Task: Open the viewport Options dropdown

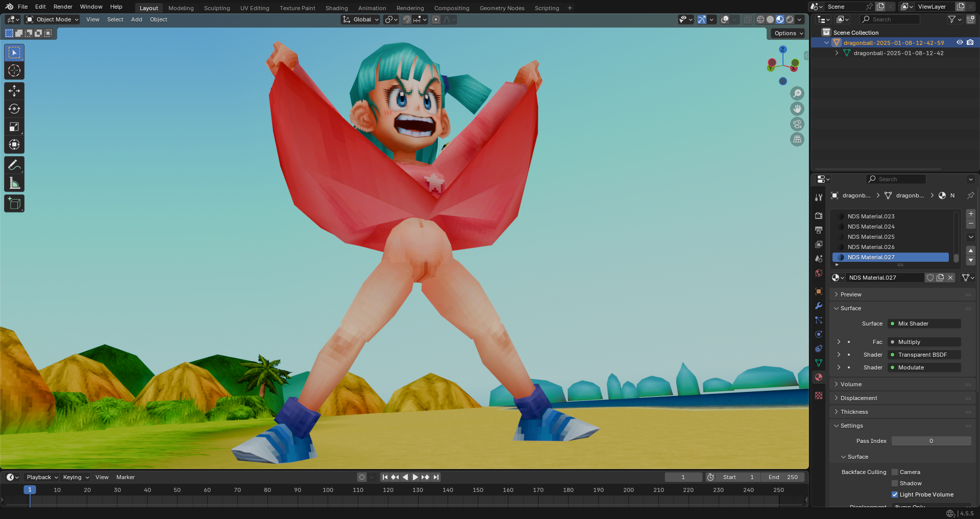Action: pyautogui.click(x=788, y=33)
